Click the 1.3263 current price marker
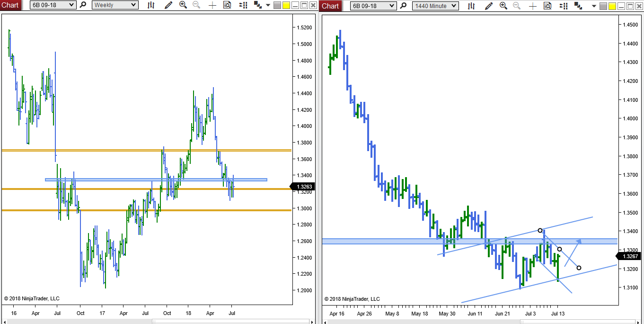 pos(303,187)
